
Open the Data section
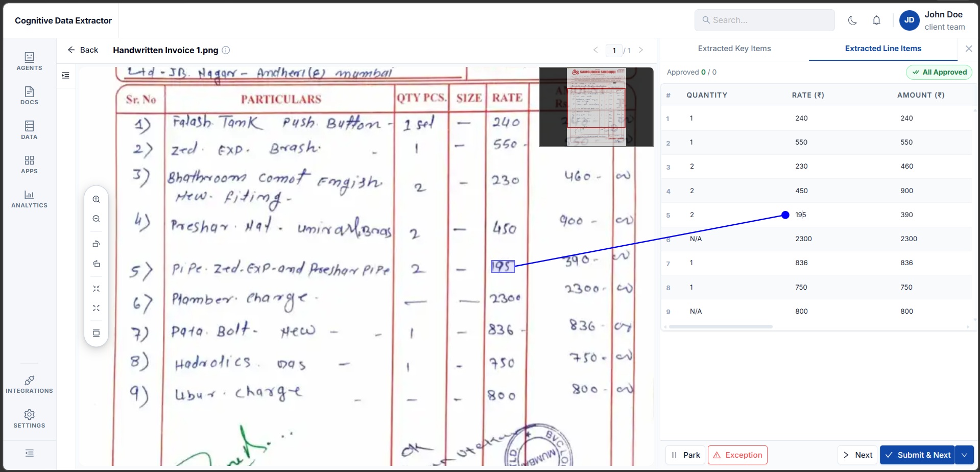click(30, 130)
